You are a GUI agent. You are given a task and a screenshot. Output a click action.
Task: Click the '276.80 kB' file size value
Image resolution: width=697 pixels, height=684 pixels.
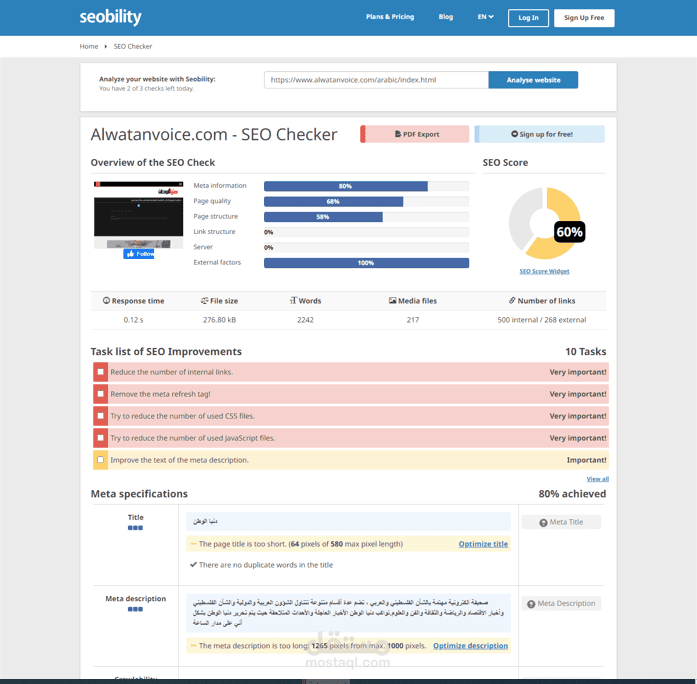pyautogui.click(x=220, y=320)
